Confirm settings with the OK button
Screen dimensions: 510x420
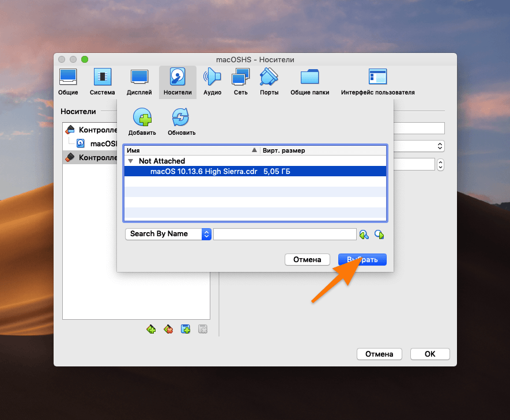point(430,354)
